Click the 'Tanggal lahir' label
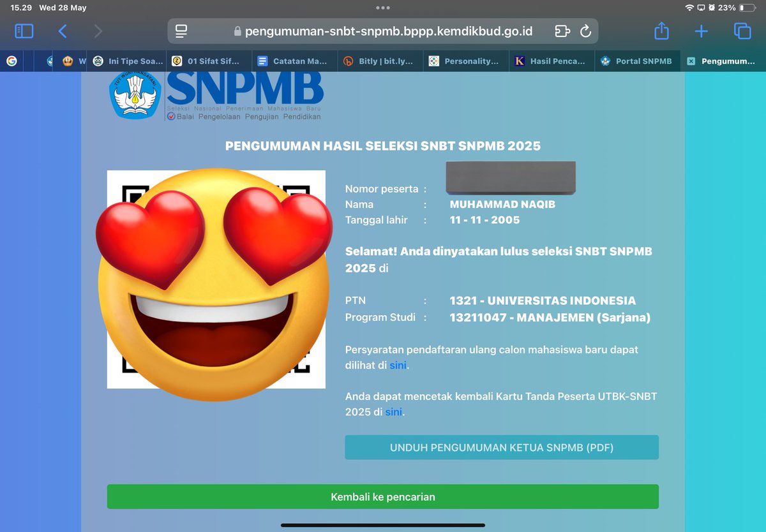Image resolution: width=766 pixels, height=532 pixels. coord(377,220)
